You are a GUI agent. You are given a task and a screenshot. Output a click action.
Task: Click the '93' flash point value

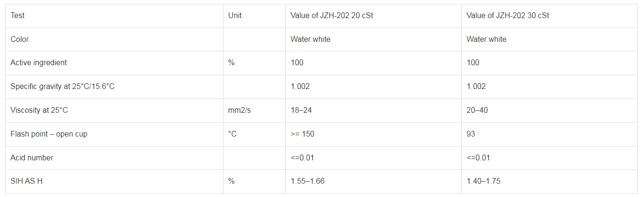471,134
